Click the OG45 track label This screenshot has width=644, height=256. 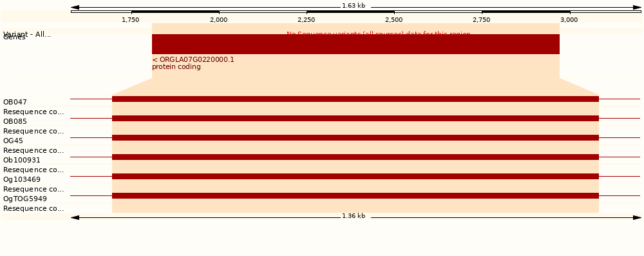tap(13, 141)
